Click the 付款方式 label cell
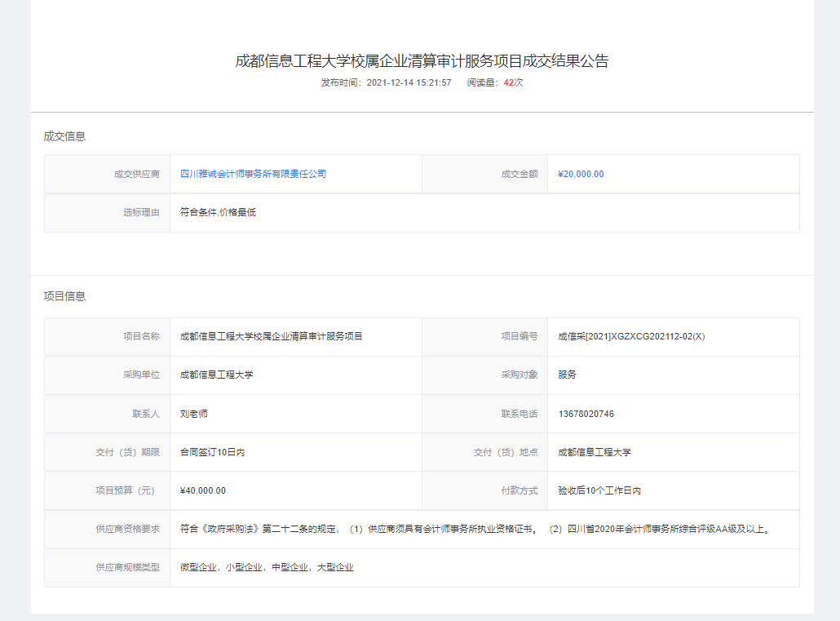840x621 pixels. point(484,490)
